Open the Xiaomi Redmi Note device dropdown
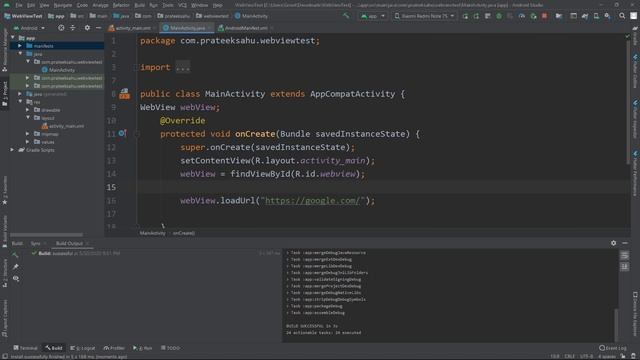 tap(424, 16)
